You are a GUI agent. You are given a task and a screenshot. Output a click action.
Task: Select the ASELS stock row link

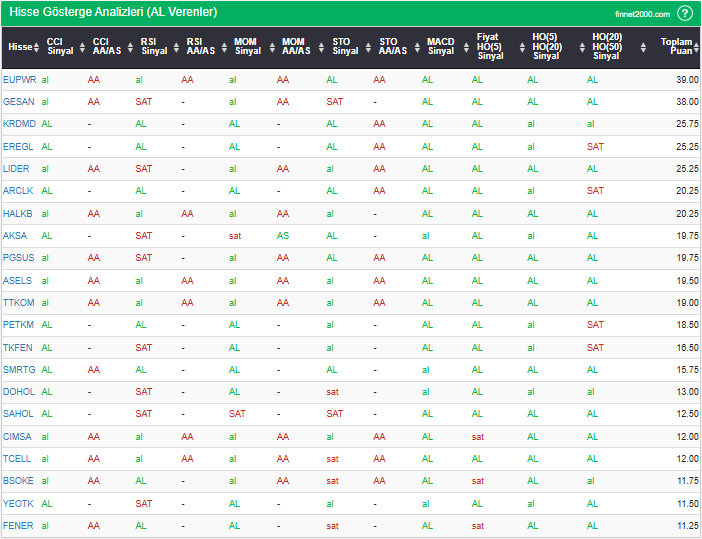tap(17, 280)
